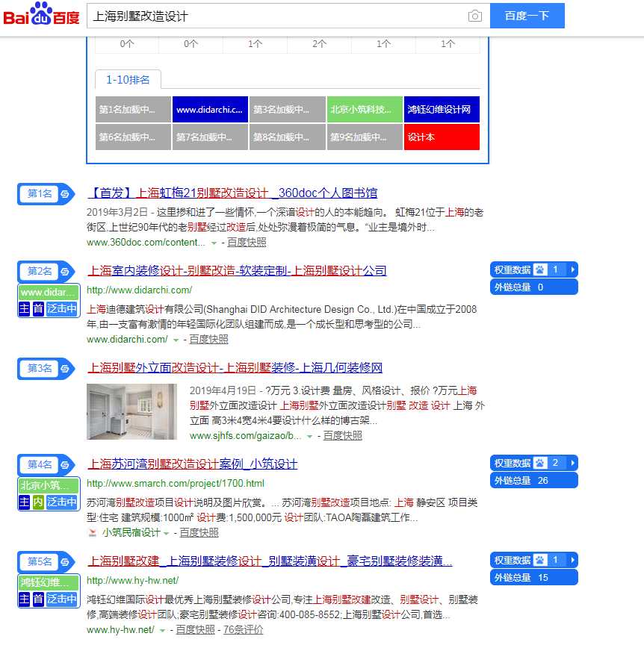
Task: Open the 76条评价 reviews link
Action: 244,630
